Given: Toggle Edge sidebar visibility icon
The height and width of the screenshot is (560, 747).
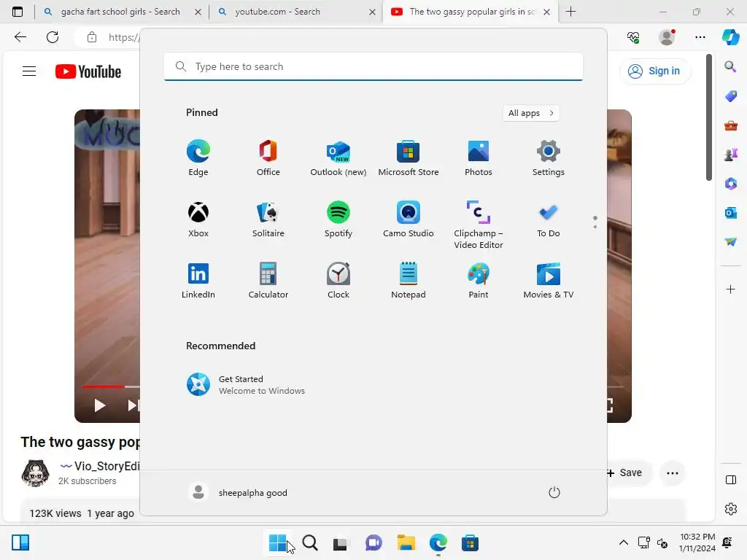Looking at the screenshot, I should click(730, 480).
